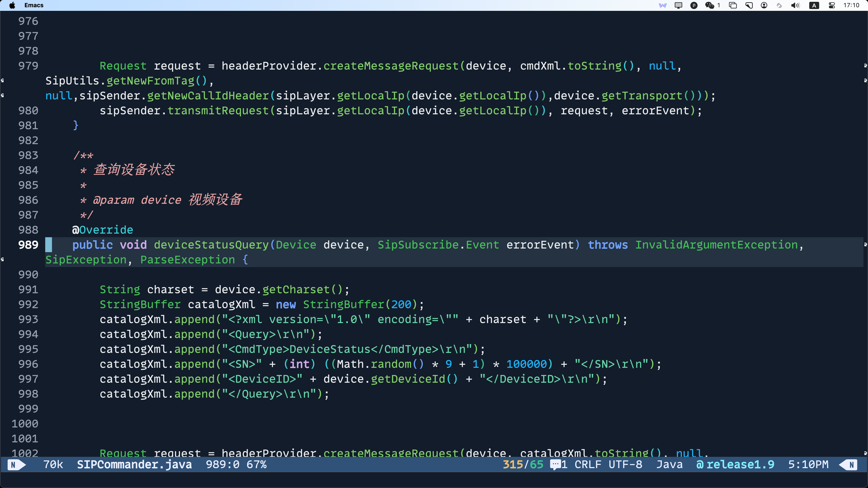868x488 pixels.
Task: Click the Evil normal state indicator at left
Action: click(16, 465)
